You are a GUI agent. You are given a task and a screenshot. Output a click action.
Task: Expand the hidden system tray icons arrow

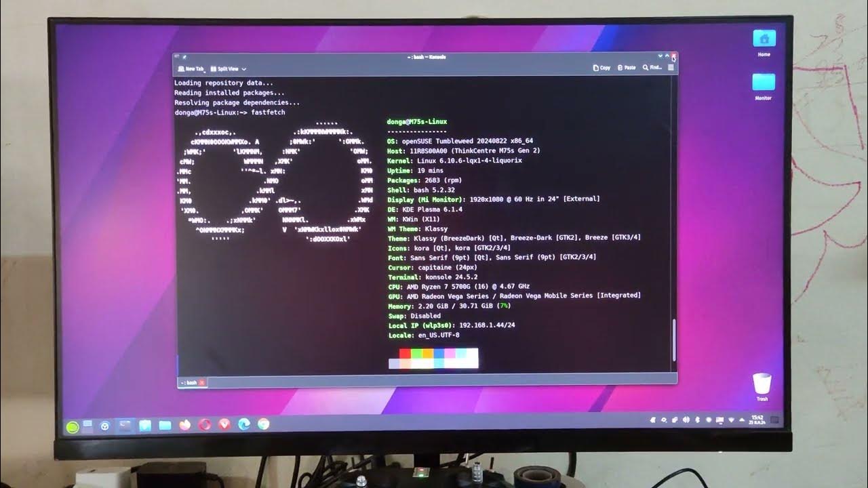742,420
